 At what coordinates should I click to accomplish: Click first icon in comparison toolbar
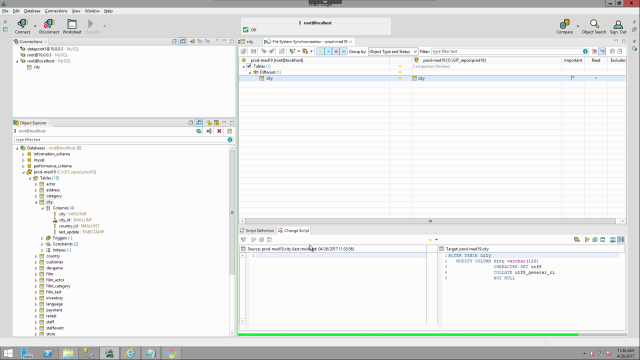click(x=243, y=51)
